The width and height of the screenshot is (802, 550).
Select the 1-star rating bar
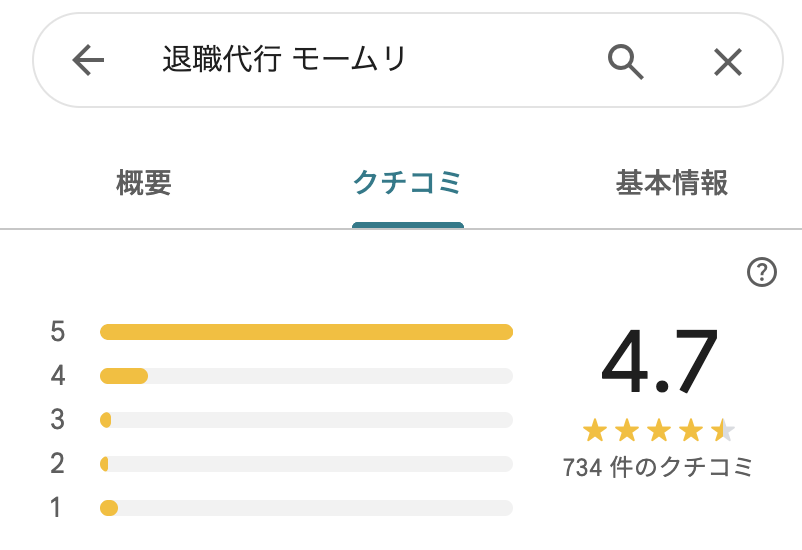(x=306, y=508)
